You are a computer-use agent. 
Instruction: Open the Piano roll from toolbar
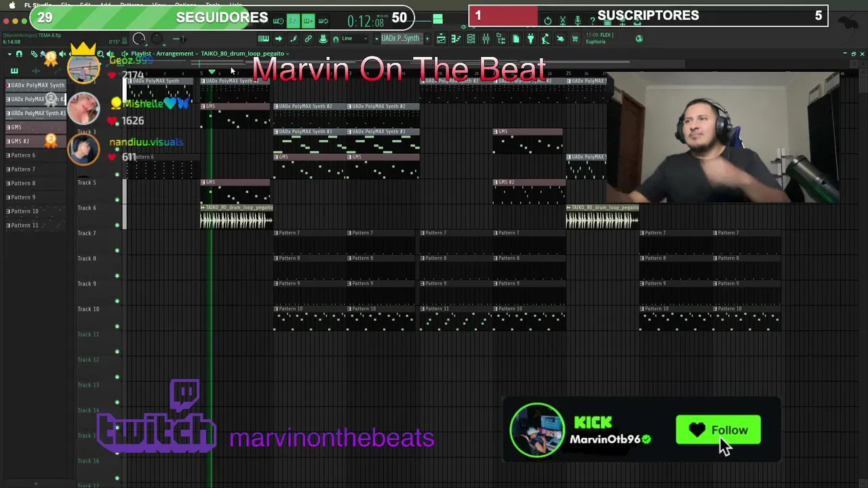pyautogui.click(x=456, y=39)
